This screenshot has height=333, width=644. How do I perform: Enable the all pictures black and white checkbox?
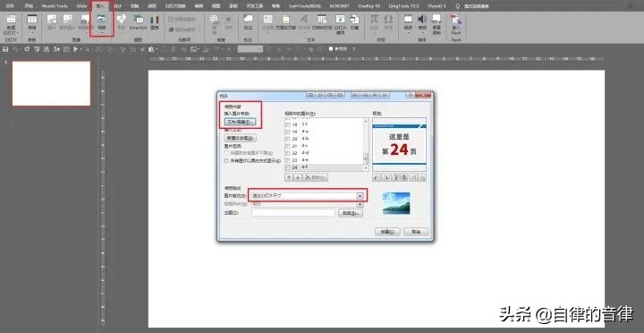(226, 161)
